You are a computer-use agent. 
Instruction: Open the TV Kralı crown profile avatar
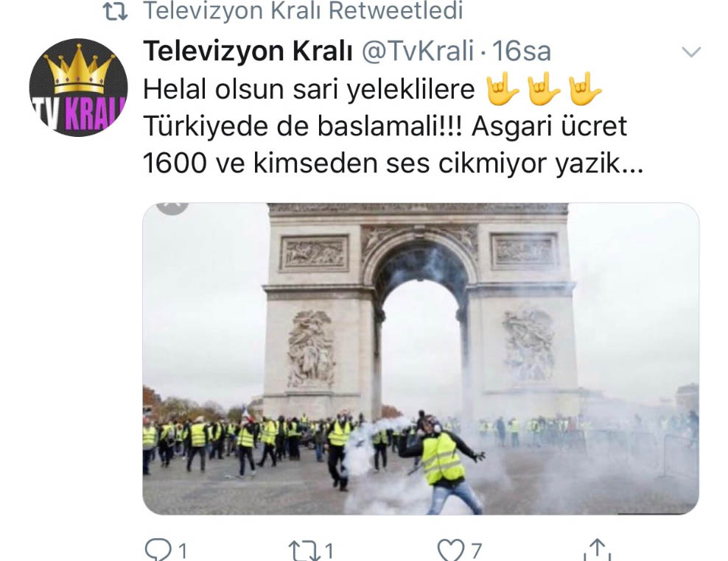78,88
